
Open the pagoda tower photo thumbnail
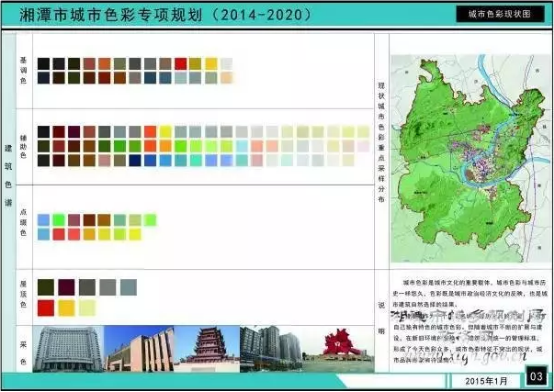coord(207,349)
